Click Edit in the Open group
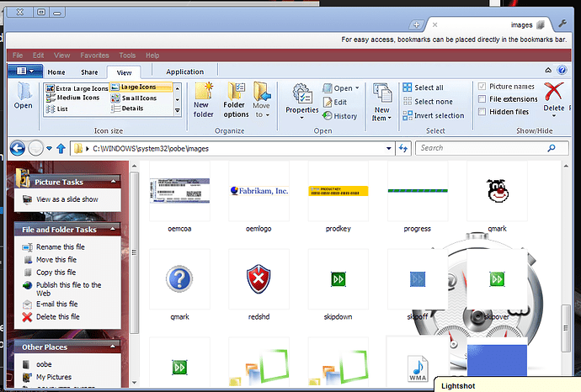Screen dimensions: 581x392 click(335, 102)
